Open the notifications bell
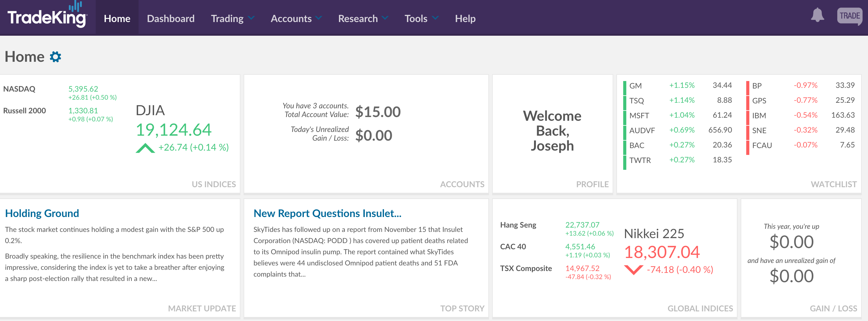 (817, 16)
